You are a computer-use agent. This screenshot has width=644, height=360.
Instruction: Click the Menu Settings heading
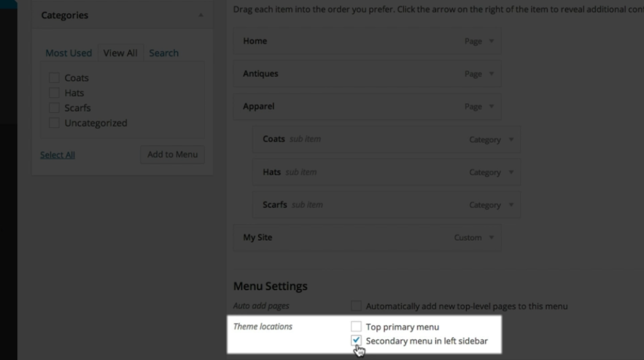(x=270, y=286)
